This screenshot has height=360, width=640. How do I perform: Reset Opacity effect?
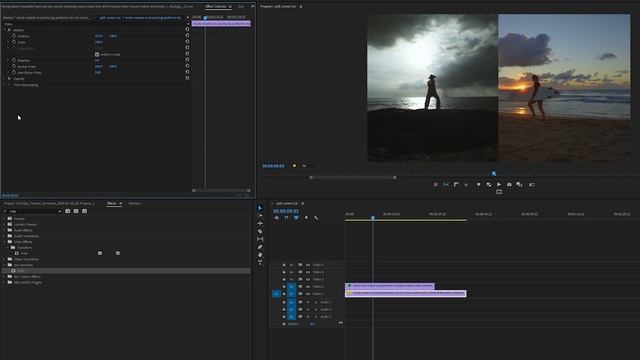pos(187,78)
